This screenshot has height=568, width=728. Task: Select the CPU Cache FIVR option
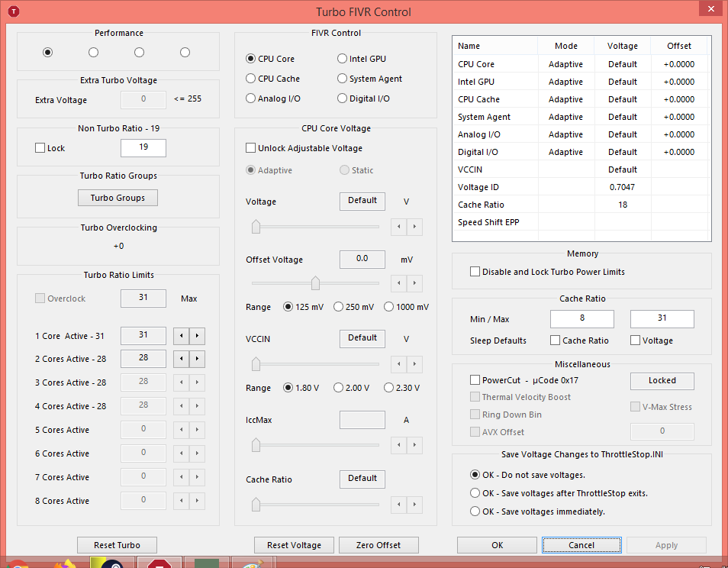(x=272, y=79)
